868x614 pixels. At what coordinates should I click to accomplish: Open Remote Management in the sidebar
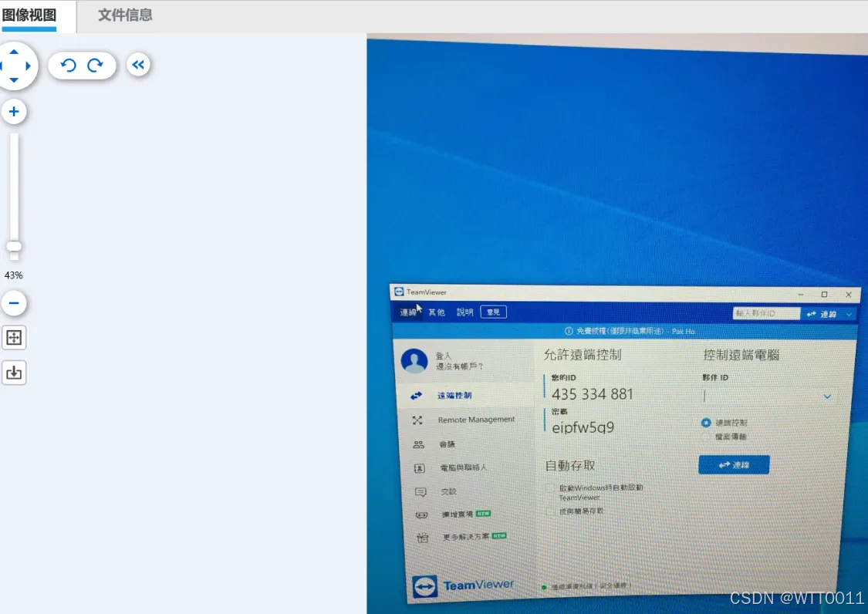476,420
